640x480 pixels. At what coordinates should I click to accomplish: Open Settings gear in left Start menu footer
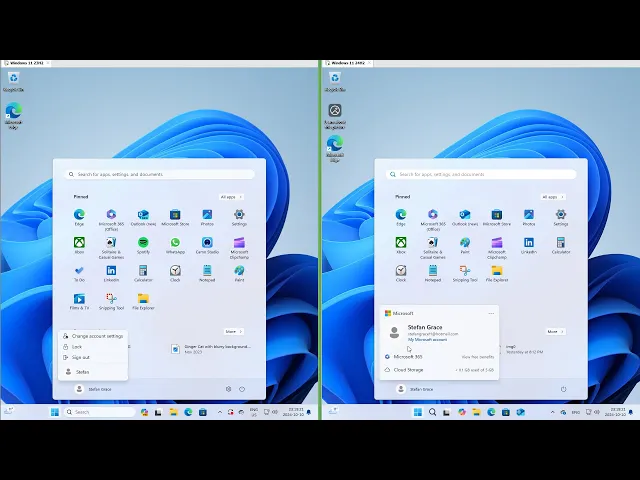tap(229, 389)
